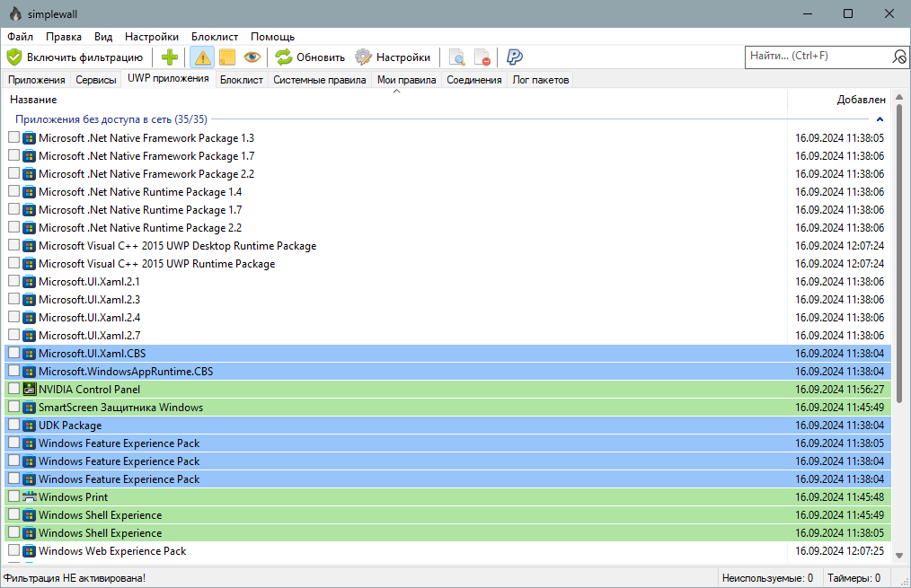Screen dimensions: 911x588
Task: Select the Windows Web Experience Pack row
Action: coord(448,551)
